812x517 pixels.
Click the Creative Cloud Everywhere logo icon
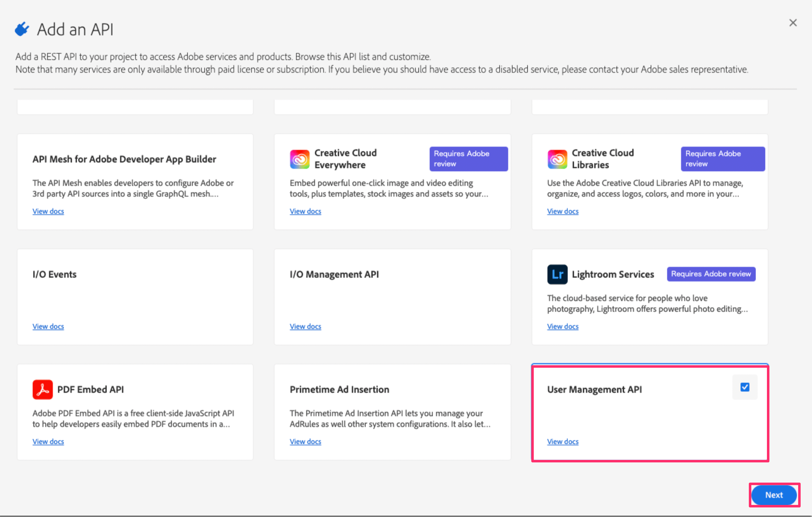(x=300, y=159)
